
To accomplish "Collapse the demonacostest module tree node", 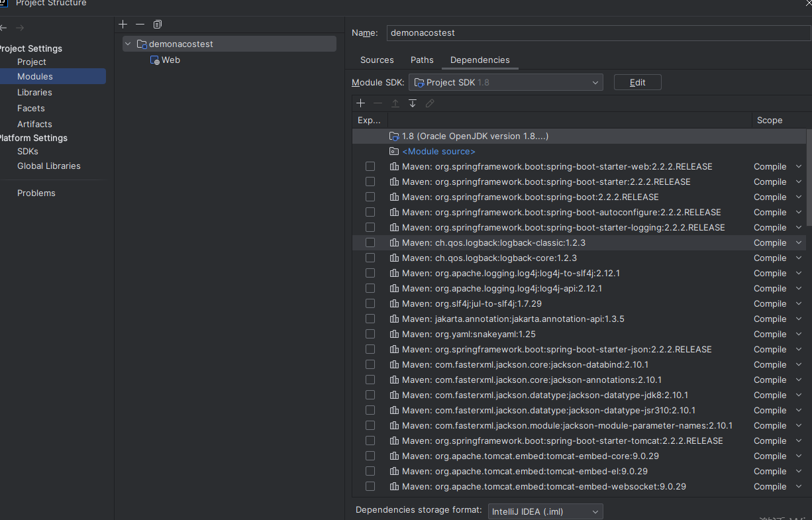I will click(x=128, y=44).
